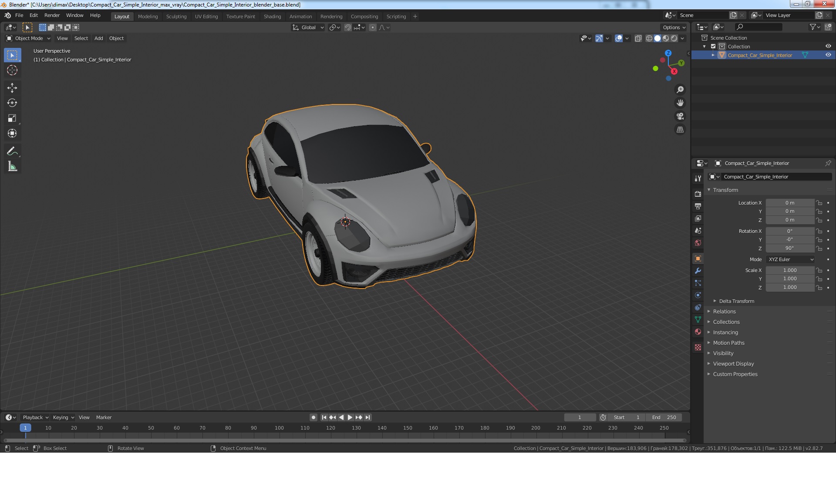
Task: Toggle X-Ray display button
Action: [x=638, y=38]
